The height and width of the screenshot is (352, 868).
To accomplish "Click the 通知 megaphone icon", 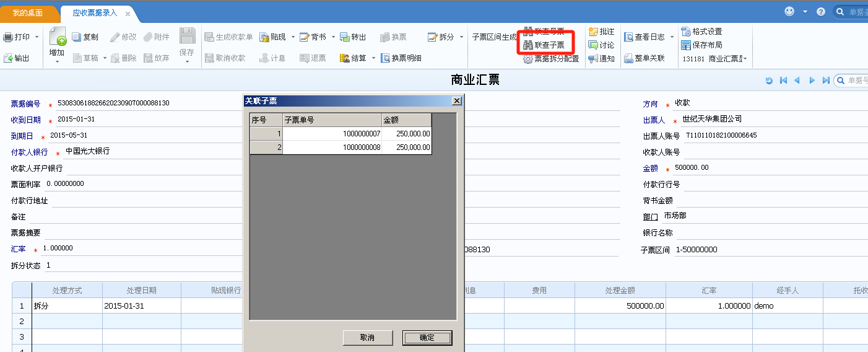I will point(593,59).
